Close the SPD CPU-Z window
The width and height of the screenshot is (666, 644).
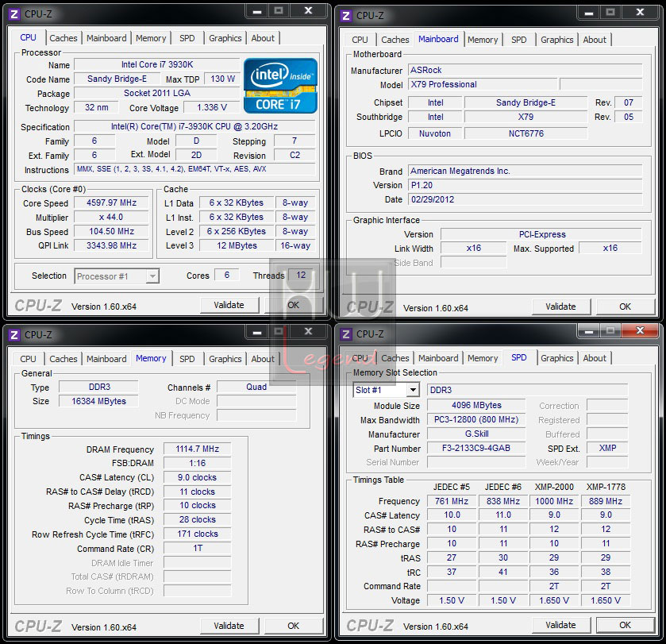coord(640,330)
